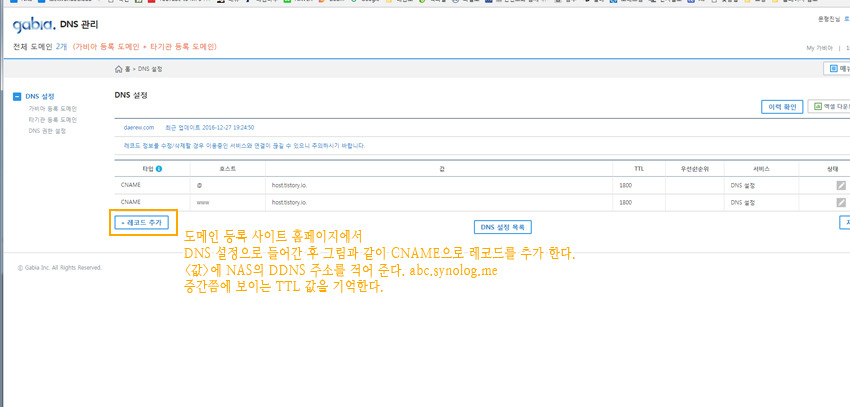
Task: Collapse the DNS 설정 sidebar section
Action: (16, 96)
